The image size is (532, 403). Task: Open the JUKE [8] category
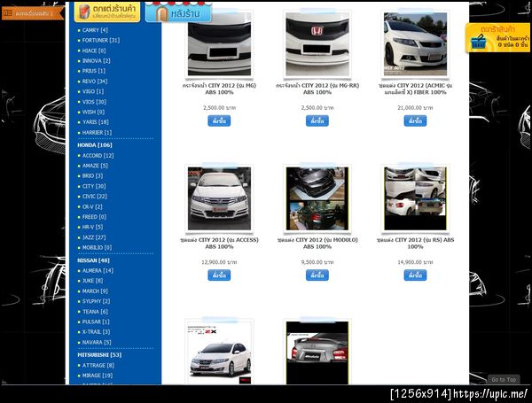(x=92, y=281)
